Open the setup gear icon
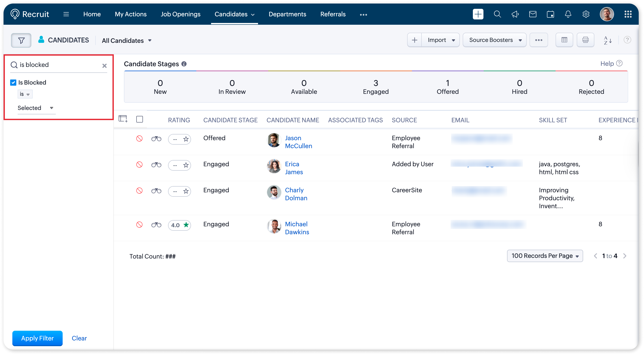 (586, 14)
